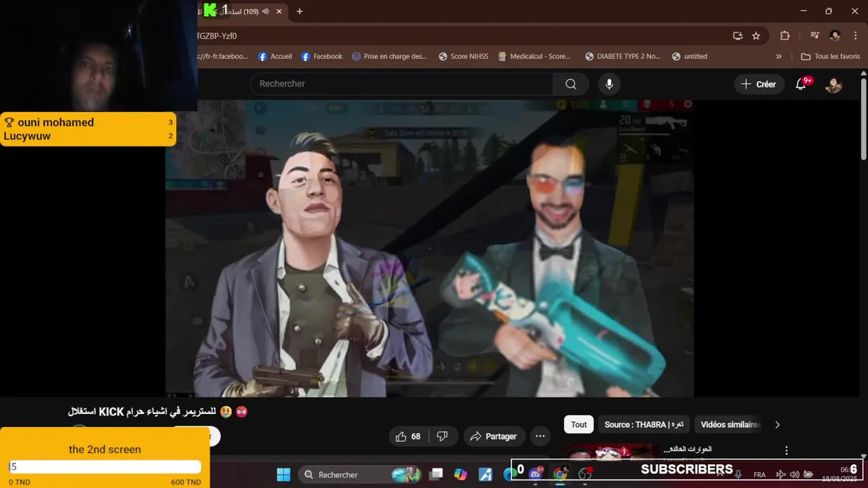Viewport: 868px width, 488px height.
Task: Open Chrome's three-dot menu
Action: (x=854, y=36)
